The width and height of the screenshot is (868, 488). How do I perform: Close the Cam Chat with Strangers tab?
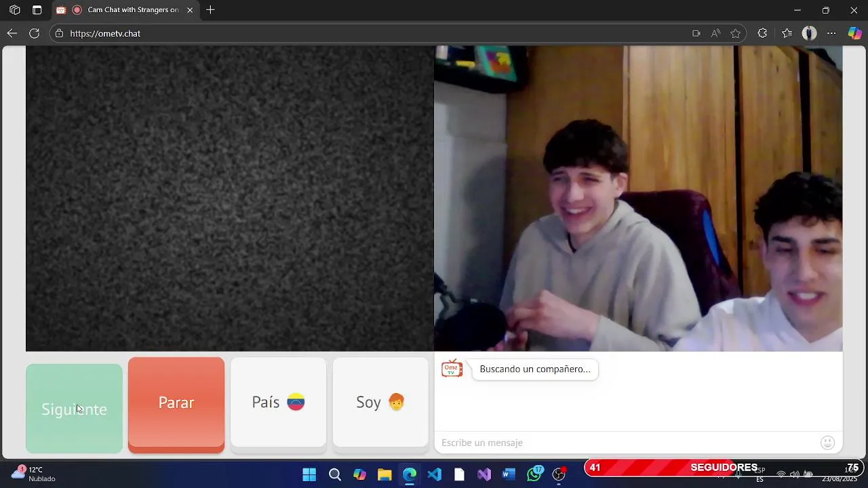pyautogui.click(x=190, y=10)
